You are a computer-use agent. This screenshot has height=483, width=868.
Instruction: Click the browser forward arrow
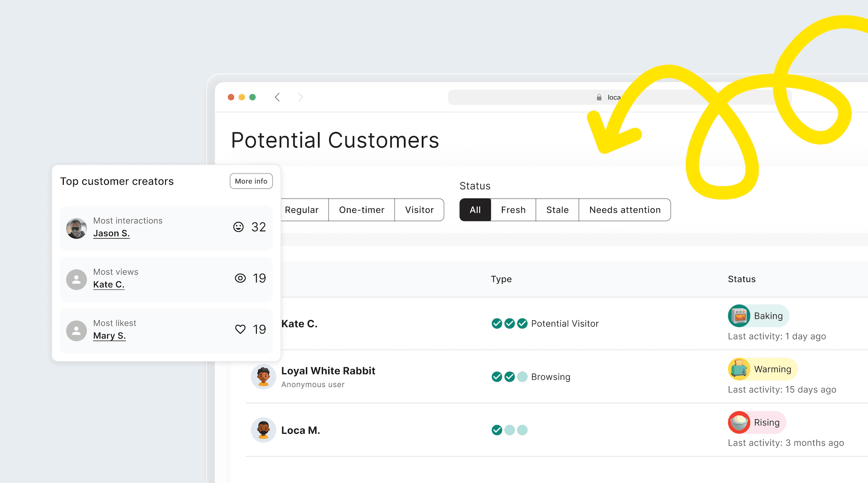(x=301, y=97)
